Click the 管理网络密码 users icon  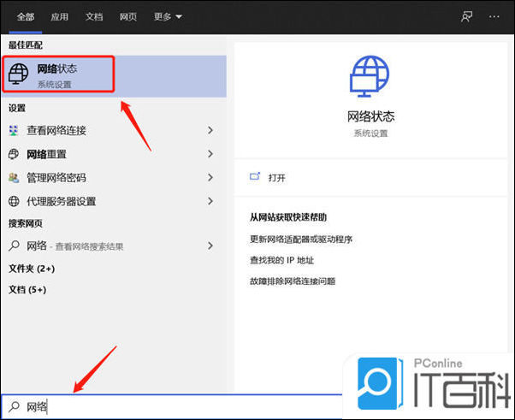pyautogui.click(x=14, y=178)
